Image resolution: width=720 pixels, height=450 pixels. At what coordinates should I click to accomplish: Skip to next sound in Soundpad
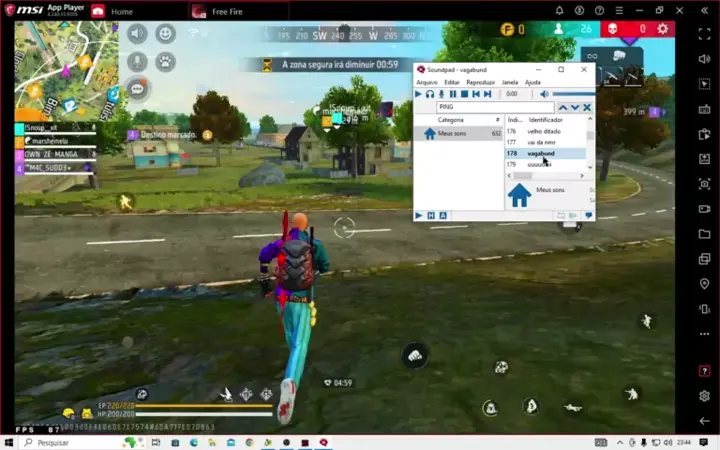pyautogui.click(x=487, y=94)
